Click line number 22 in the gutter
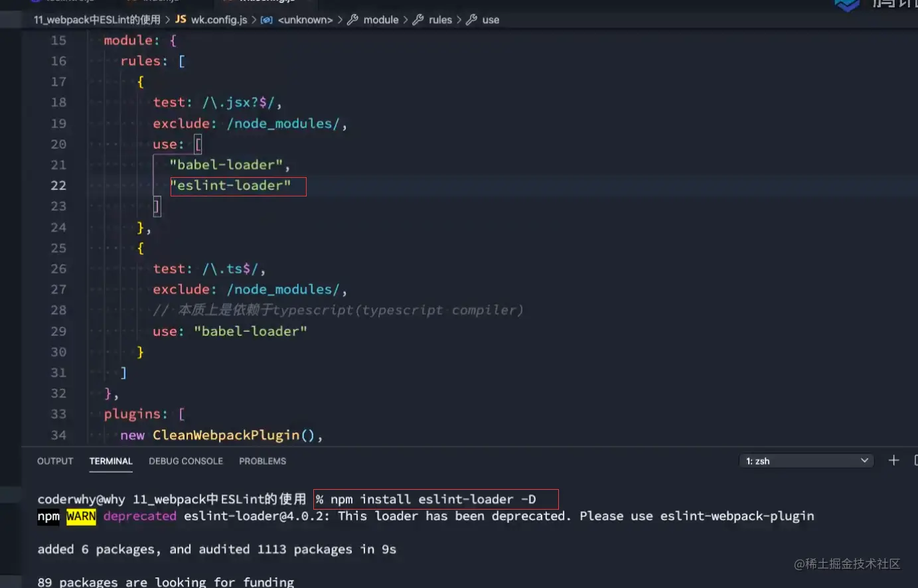The image size is (918, 588). click(x=58, y=185)
